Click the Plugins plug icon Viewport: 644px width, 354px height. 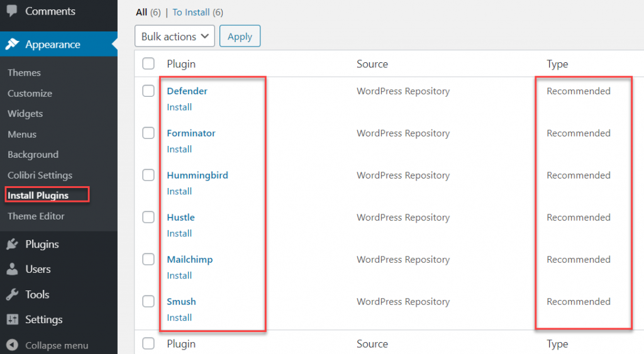click(12, 244)
